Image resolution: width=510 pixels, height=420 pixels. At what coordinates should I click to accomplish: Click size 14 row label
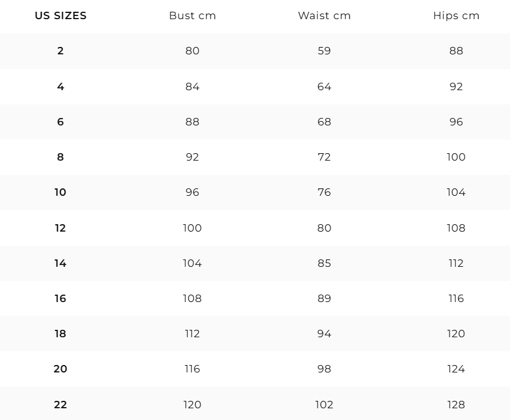click(x=61, y=263)
